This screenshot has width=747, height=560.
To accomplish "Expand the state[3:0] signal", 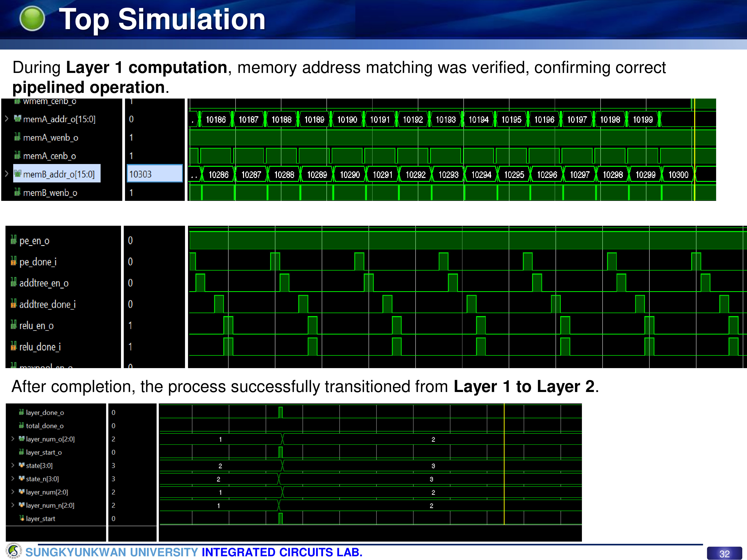I will pos(12,465).
